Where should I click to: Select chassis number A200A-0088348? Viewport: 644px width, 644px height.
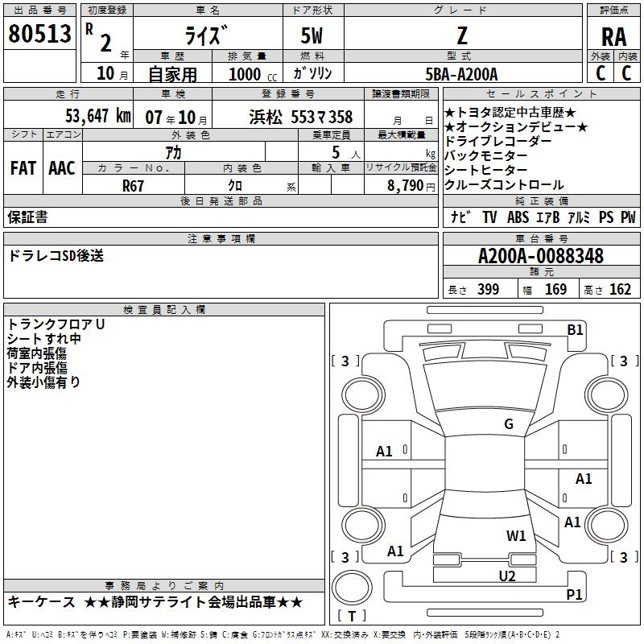coord(540,256)
